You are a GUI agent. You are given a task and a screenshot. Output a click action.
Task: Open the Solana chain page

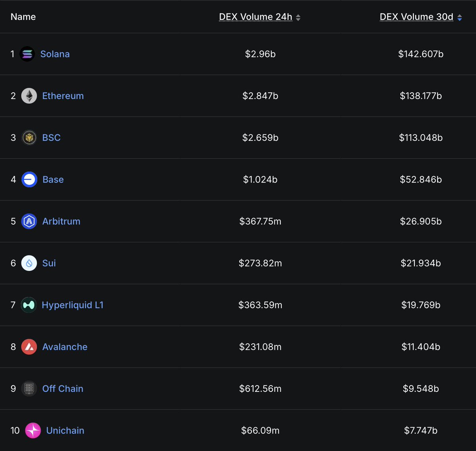[x=55, y=54]
